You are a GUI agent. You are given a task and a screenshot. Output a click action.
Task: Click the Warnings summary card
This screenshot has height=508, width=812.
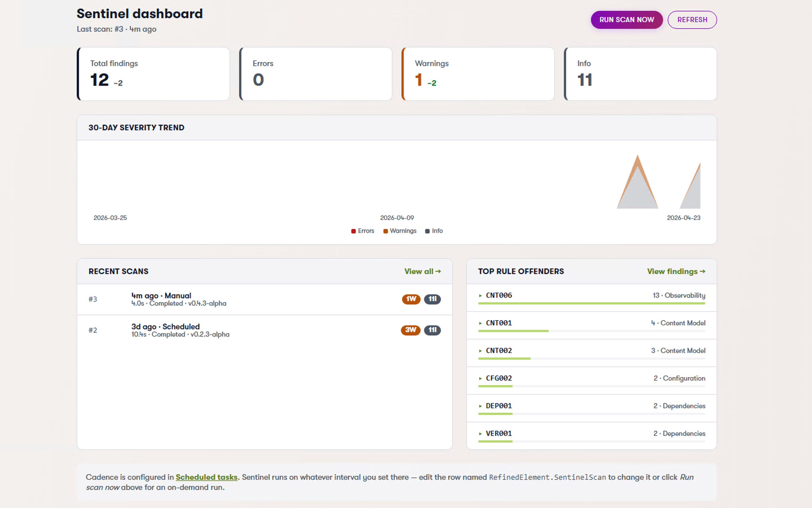(478, 74)
